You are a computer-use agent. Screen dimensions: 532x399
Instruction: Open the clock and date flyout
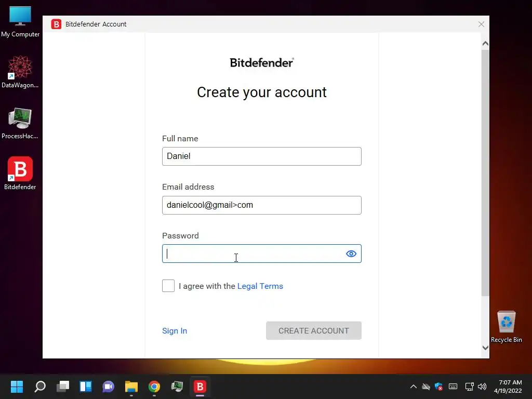tap(508, 387)
